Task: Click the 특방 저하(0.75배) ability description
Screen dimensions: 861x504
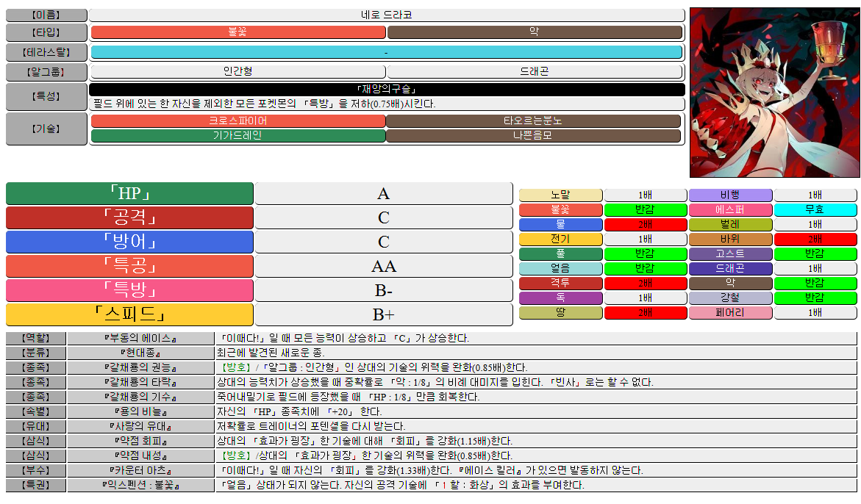Action: [387, 104]
